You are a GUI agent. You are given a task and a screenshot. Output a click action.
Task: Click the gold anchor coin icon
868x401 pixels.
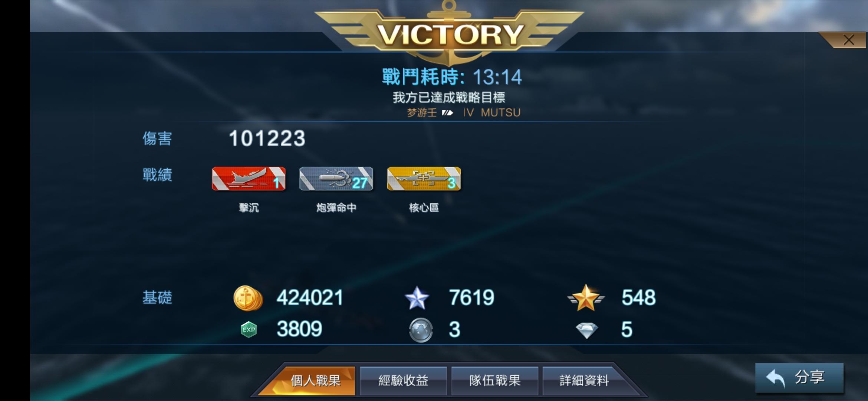[248, 298]
